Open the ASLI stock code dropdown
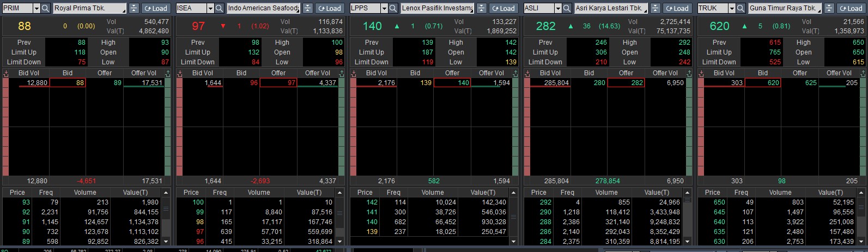The height and width of the screenshot is (252, 868). [558, 8]
